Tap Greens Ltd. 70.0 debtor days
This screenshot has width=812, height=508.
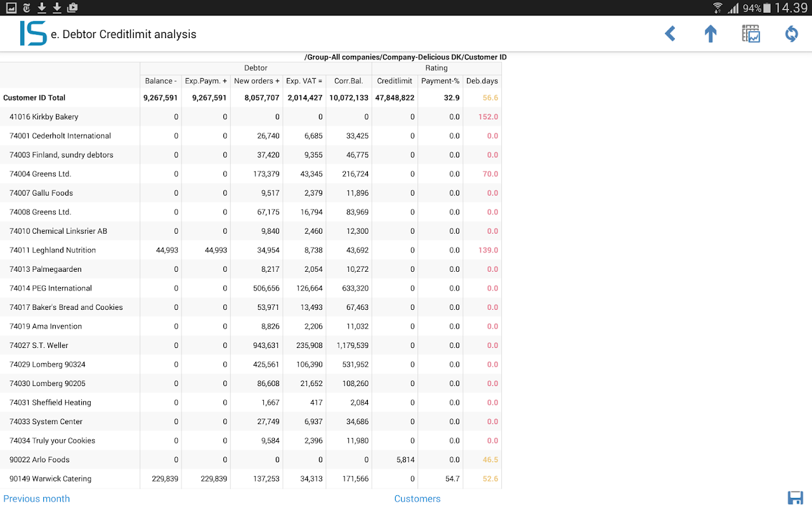[490, 174]
